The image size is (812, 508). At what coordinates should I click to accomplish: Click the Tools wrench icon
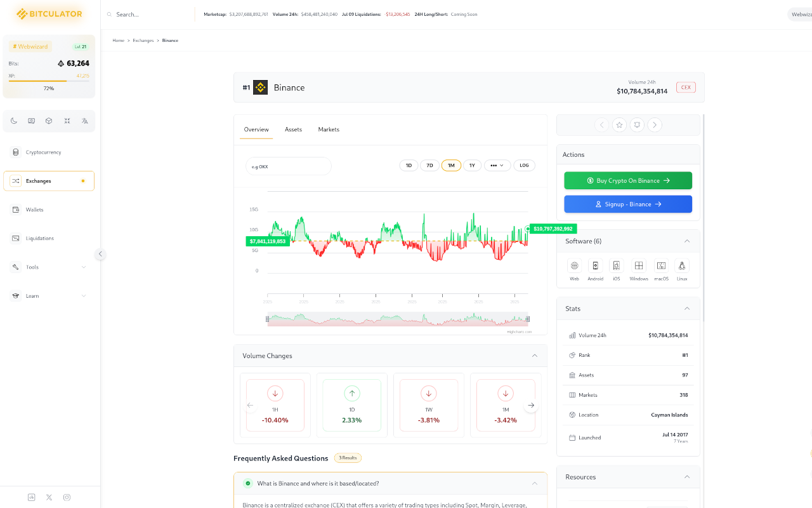(x=16, y=267)
